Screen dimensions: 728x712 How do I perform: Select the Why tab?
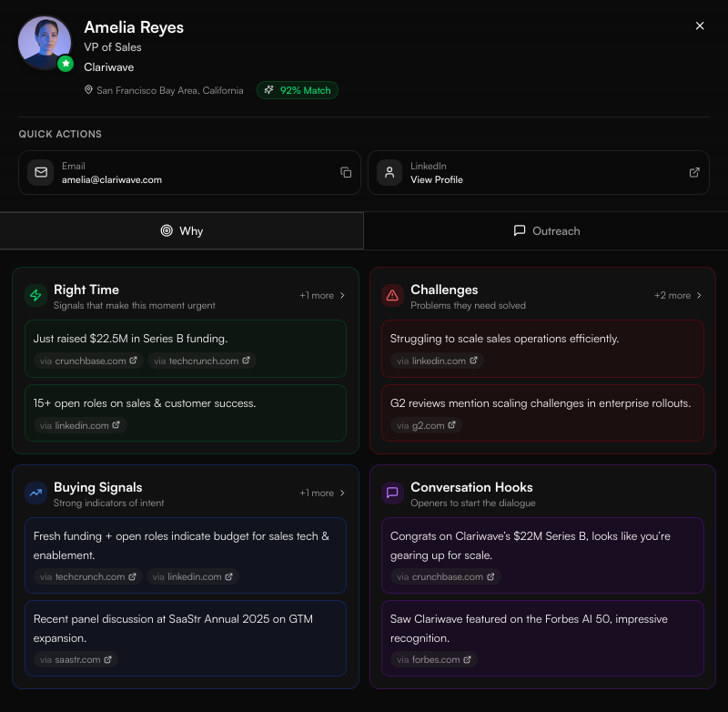(181, 231)
